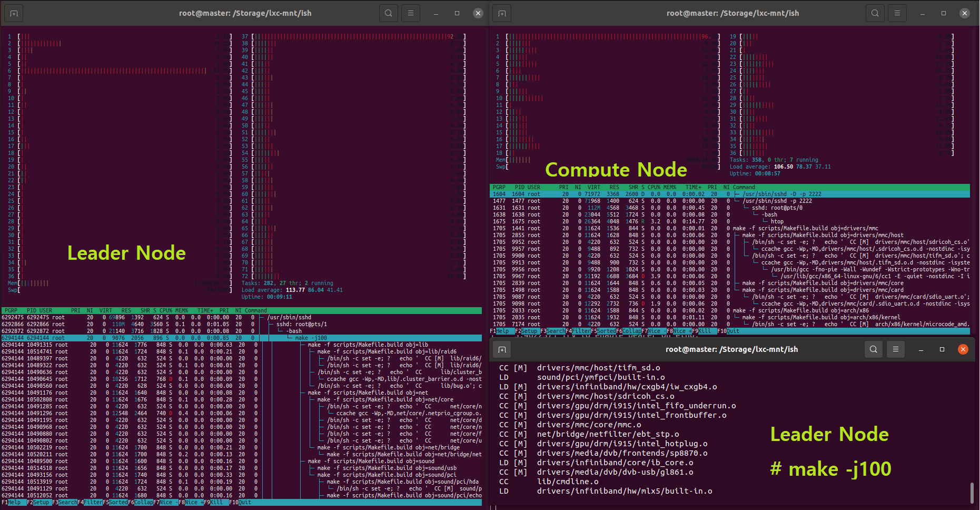Screen dimensions: 980x510
Task: Sort by Command column in Compute Node htop
Action: (744, 188)
